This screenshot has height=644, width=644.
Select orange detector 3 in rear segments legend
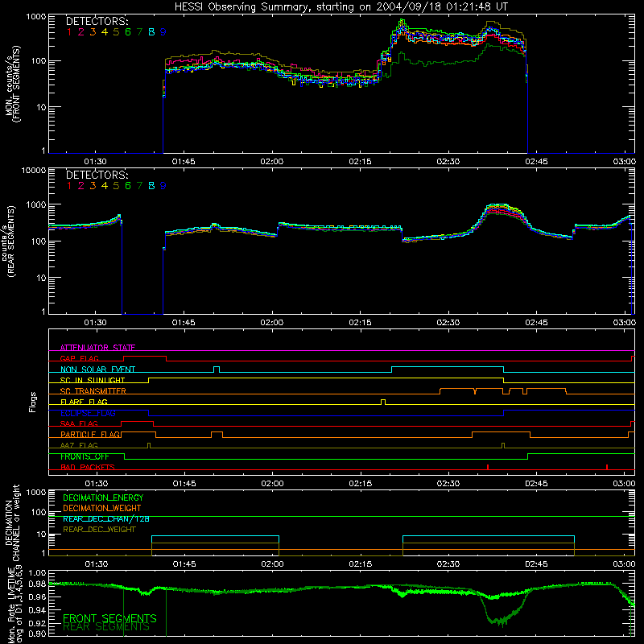tap(93, 186)
